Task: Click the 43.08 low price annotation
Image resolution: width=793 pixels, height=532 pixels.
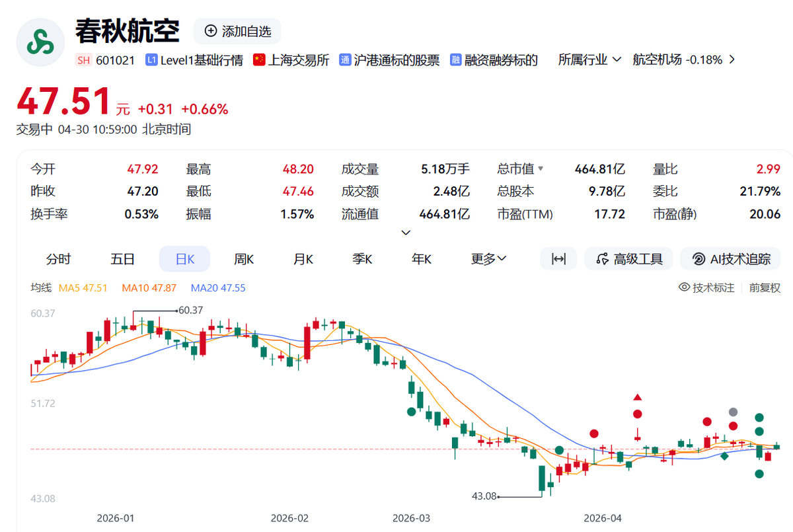Action: click(x=484, y=495)
